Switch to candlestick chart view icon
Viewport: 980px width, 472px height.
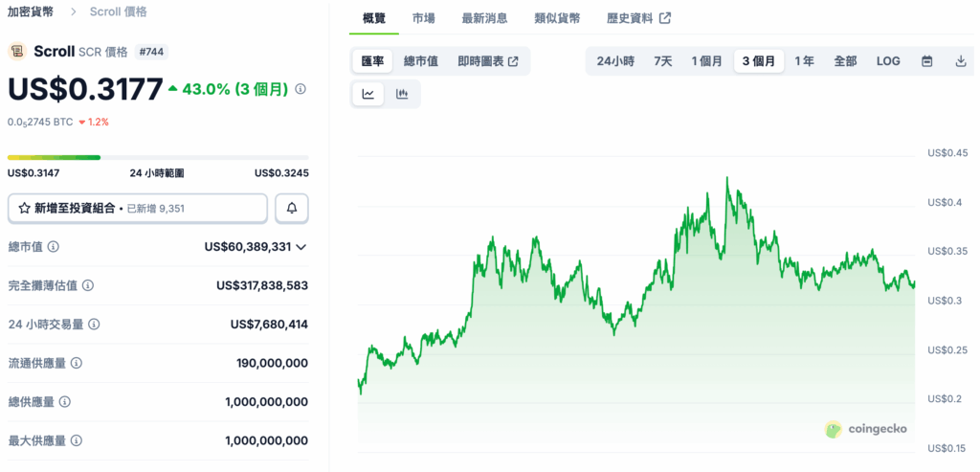(402, 95)
